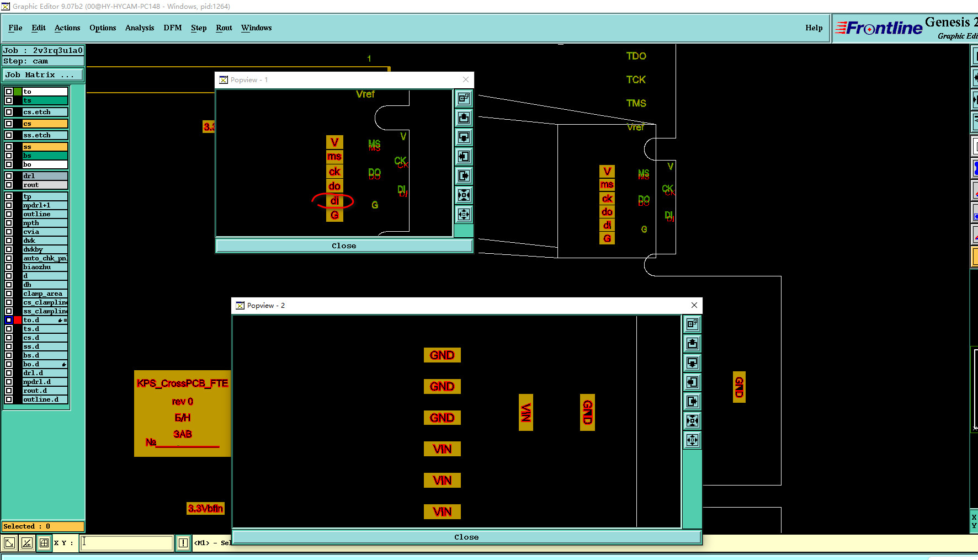Screen dimensions: 978x560
Task: Close Popview 1 window with X
Action: (466, 79)
